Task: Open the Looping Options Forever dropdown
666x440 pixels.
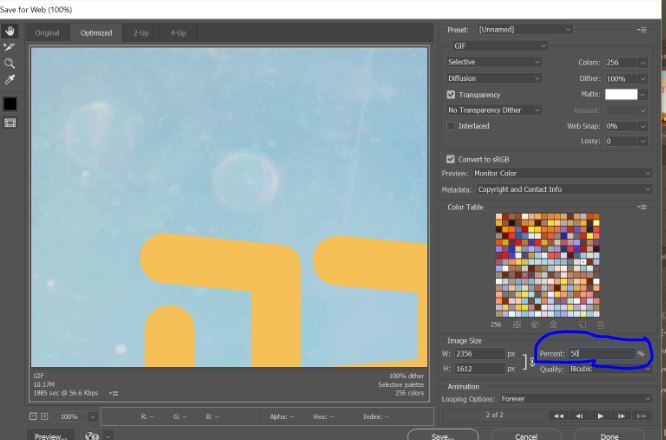Action: [576, 399]
